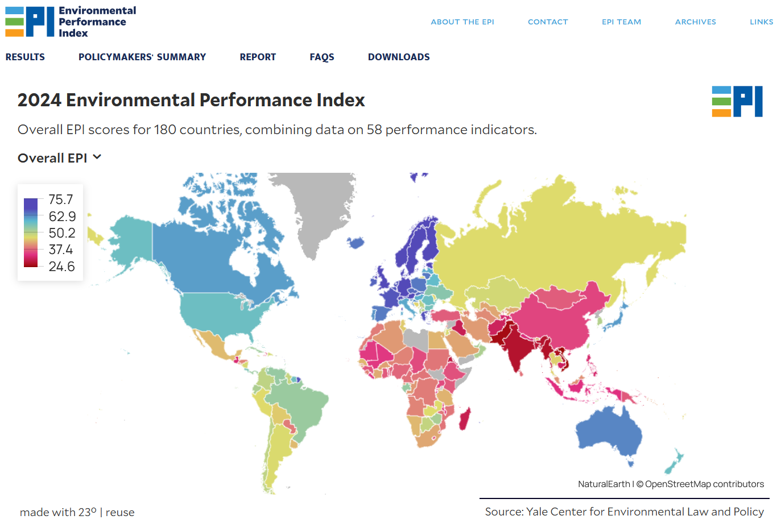Click the reuse link below the map

pyautogui.click(x=120, y=512)
